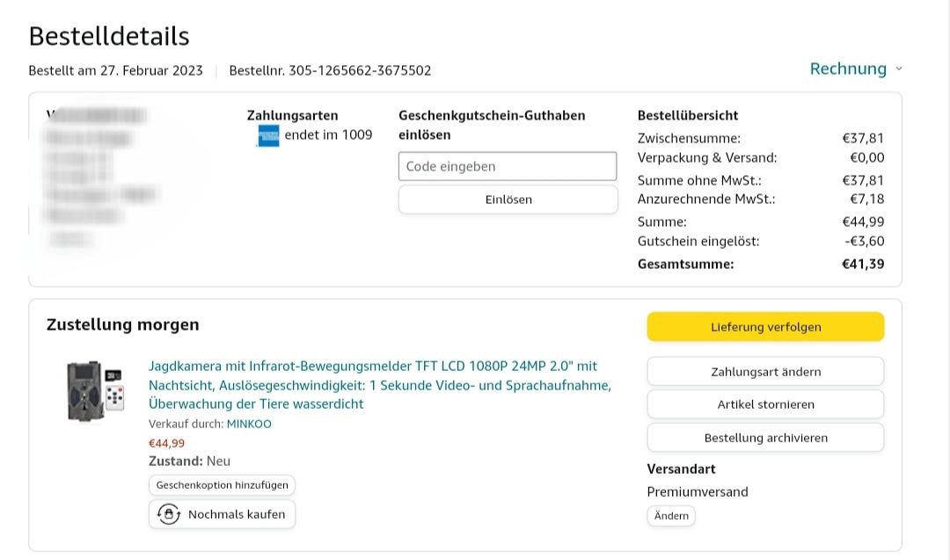Cancel the item via Artikel stornieren
This screenshot has height=560, width=950.
(765, 404)
